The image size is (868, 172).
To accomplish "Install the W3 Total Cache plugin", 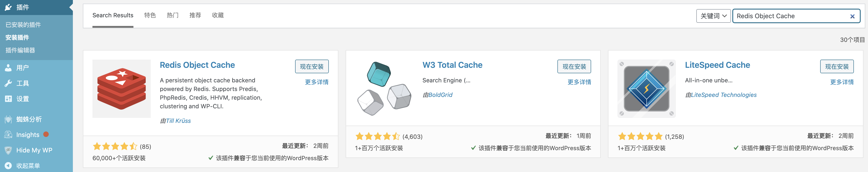I will coord(574,66).
